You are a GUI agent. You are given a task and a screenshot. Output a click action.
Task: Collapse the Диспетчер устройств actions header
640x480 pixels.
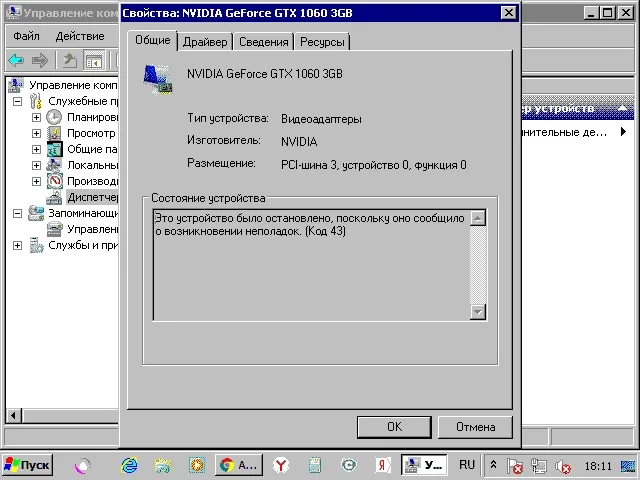point(622,109)
